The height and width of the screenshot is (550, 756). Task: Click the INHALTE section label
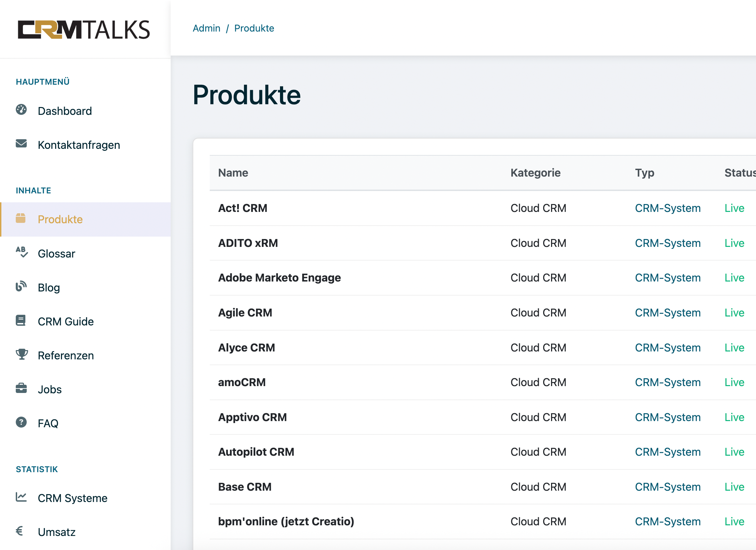click(x=34, y=191)
